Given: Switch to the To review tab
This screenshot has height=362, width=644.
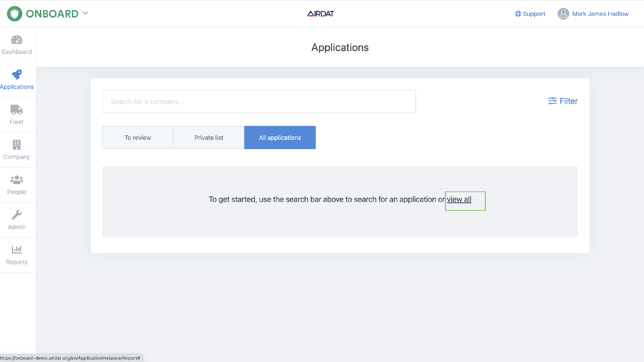Looking at the screenshot, I should pyautogui.click(x=138, y=137).
